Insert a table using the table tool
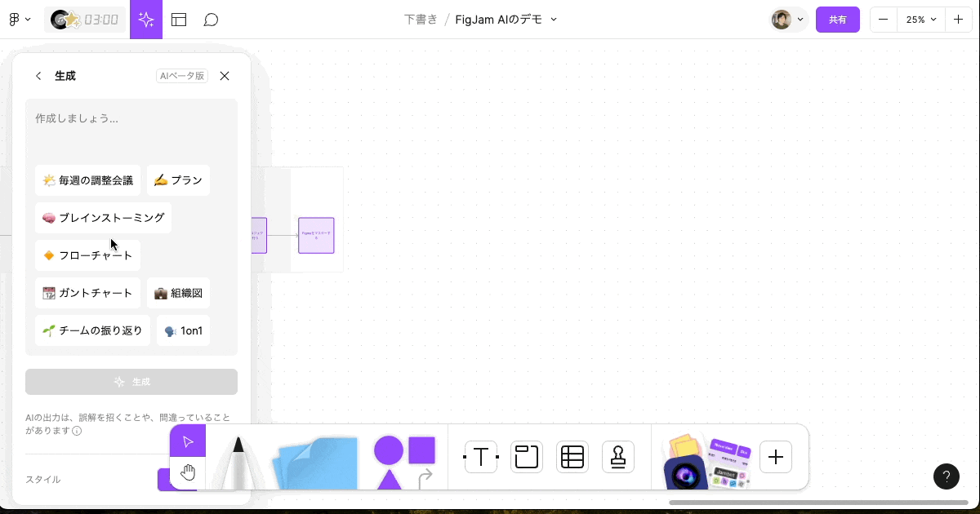Viewport: 980px width, 514px height. click(572, 457)
